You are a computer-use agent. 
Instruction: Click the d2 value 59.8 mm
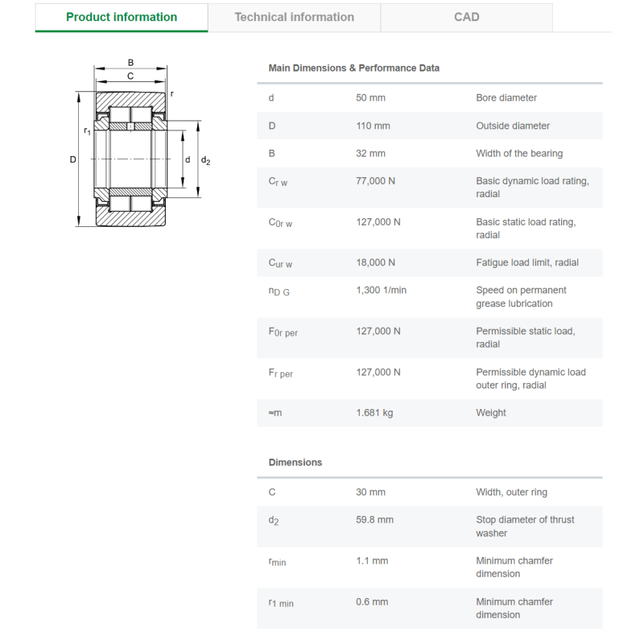pyautogui.click(x=374, y=519)
